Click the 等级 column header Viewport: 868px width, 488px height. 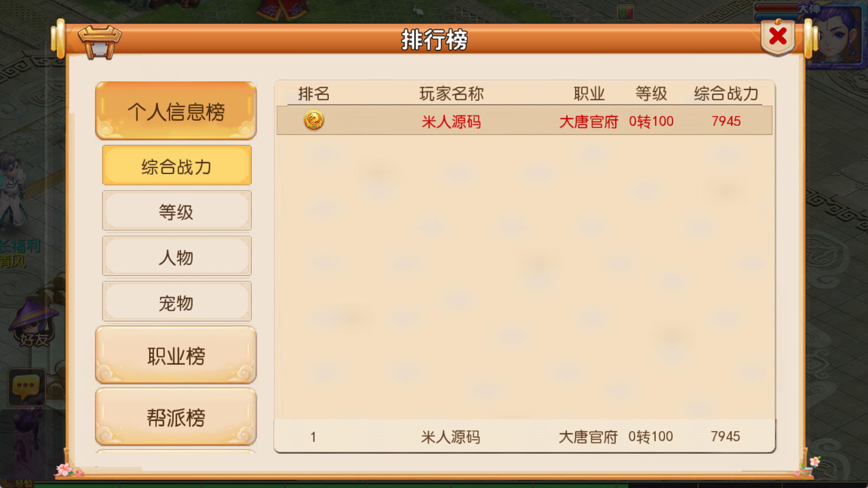click(651, 94)
